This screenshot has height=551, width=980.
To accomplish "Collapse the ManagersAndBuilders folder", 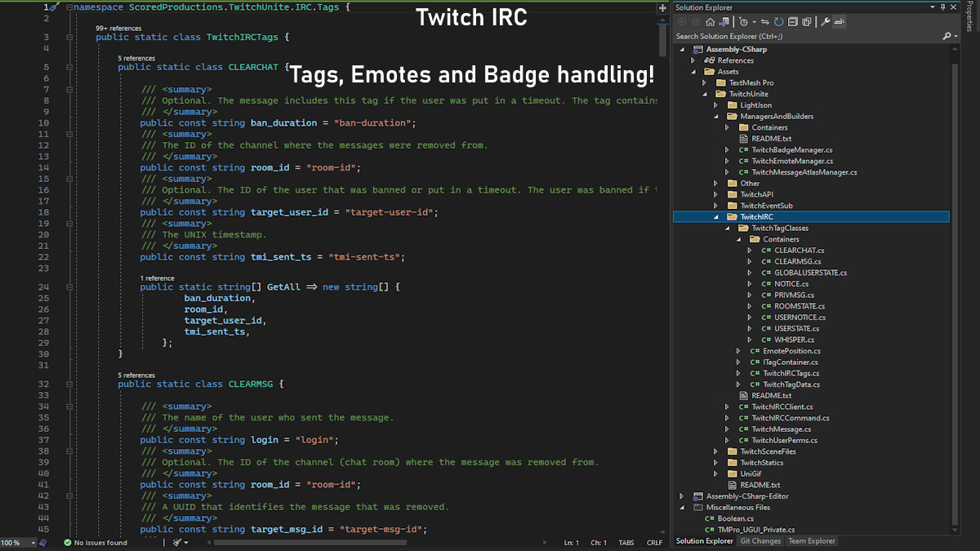I will click(715, 117).
